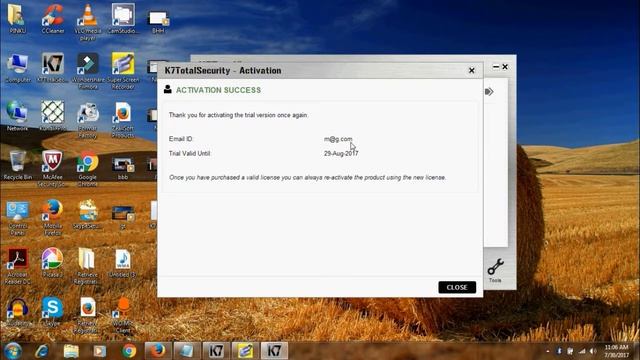Open Control Panel desktop icon

click(17, 218)
